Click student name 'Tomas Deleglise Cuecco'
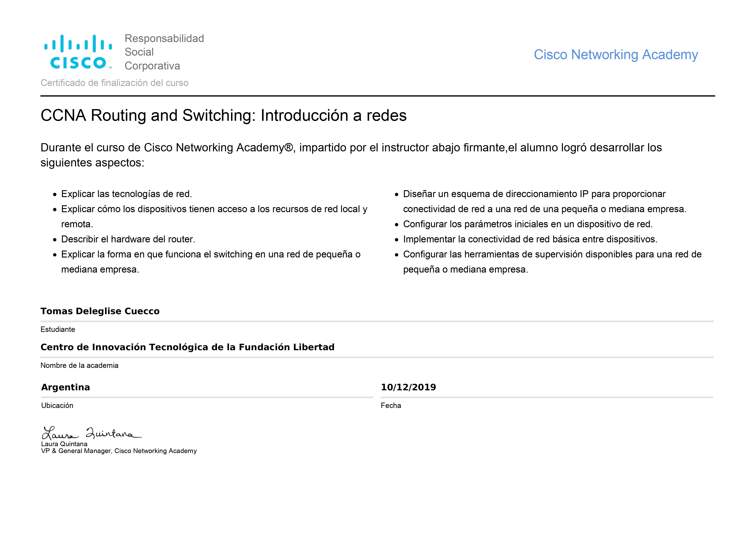The image size is (756, 535). click(x=100, y=311)
